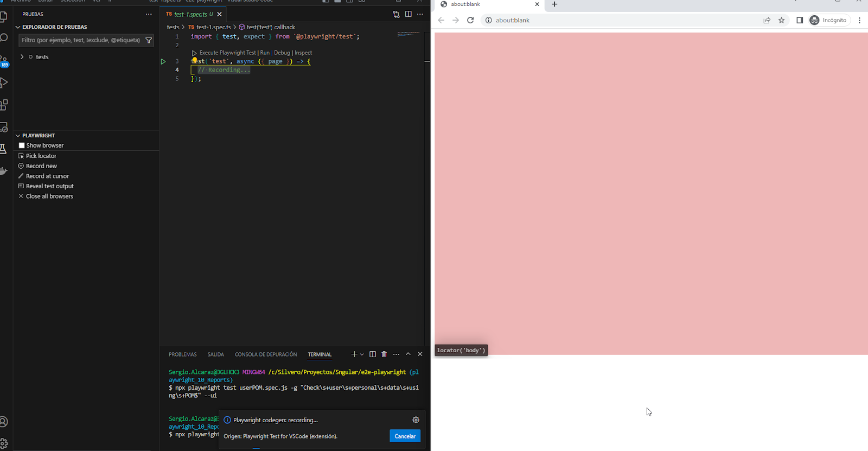This screenshot has height=451, width=868.
Task: Open terminal panel more actions ellipsis
Action: [x=396, y=354]
